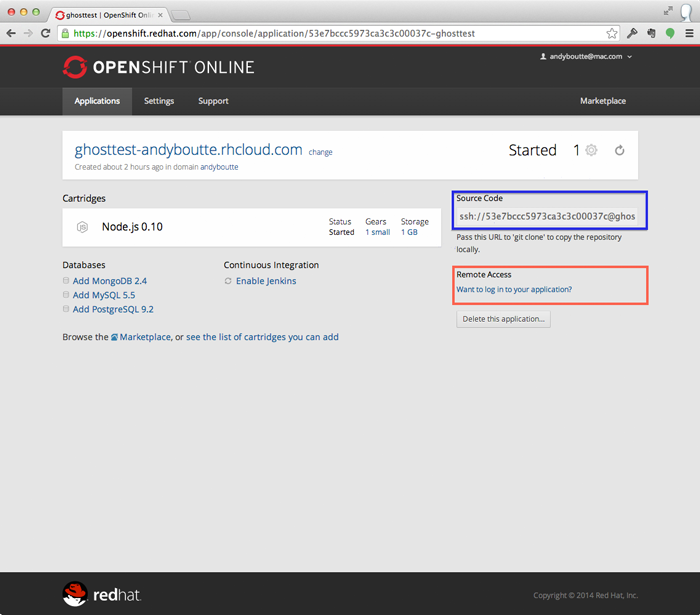
Task: Click the OpenShift Online logo
Action: pyautogui.click(x=158, y=67)
